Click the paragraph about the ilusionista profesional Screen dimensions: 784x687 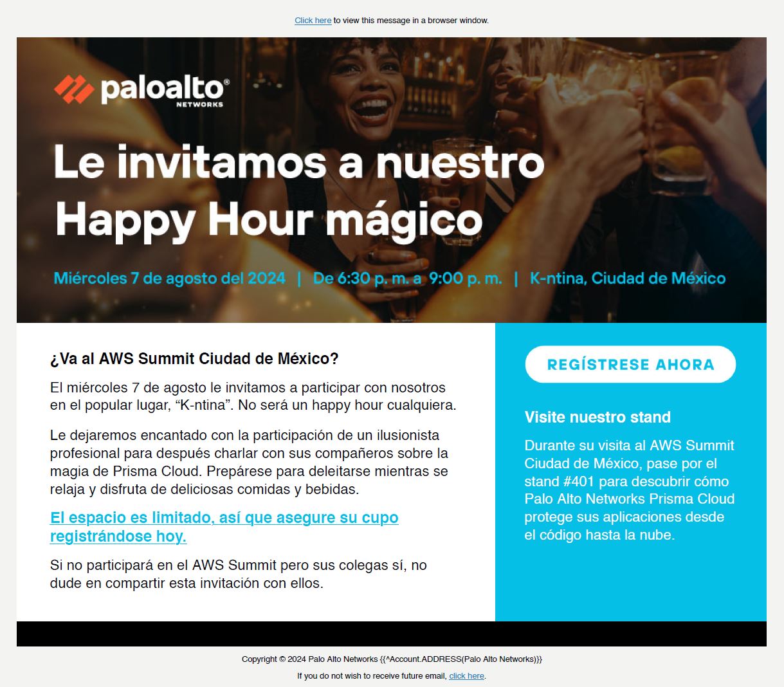tap(250, 463)
